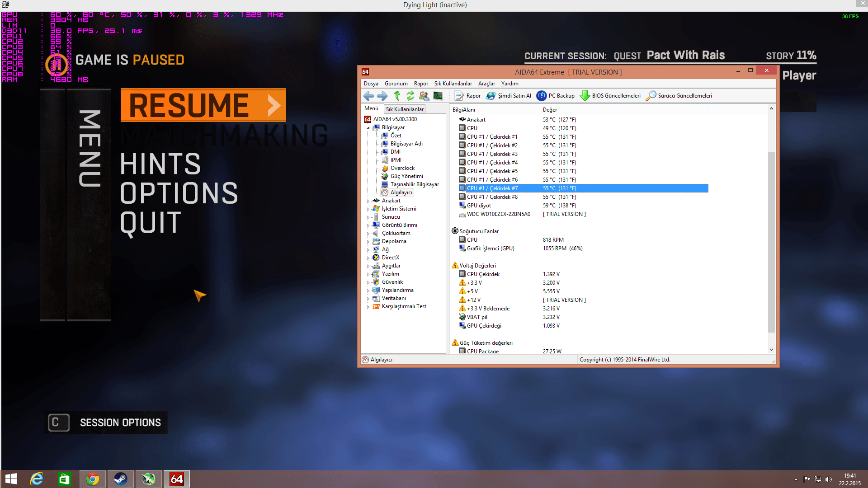Expand the Depolama tree node
This screenshot has width=868, height=488.
[368, 242]
